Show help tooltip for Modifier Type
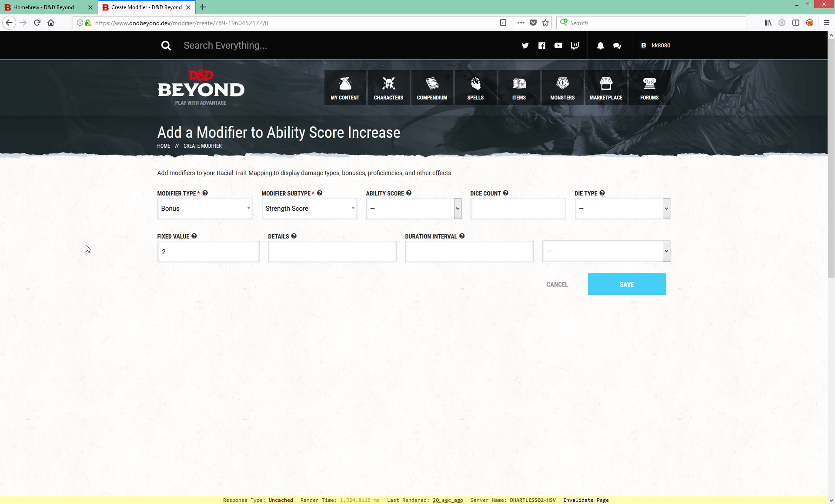Image resolution: width=835 pixels, height=504 pixels. (x=205, y=193)
